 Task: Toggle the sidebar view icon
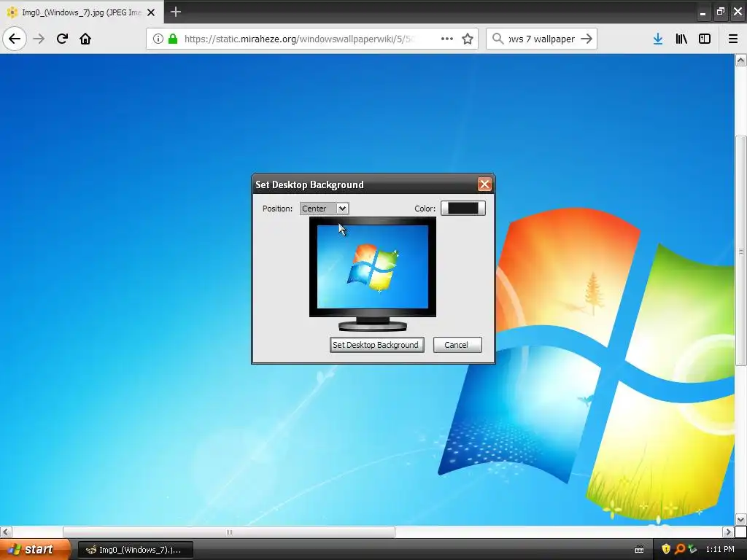pyautogui.click(x=705, y=39)
